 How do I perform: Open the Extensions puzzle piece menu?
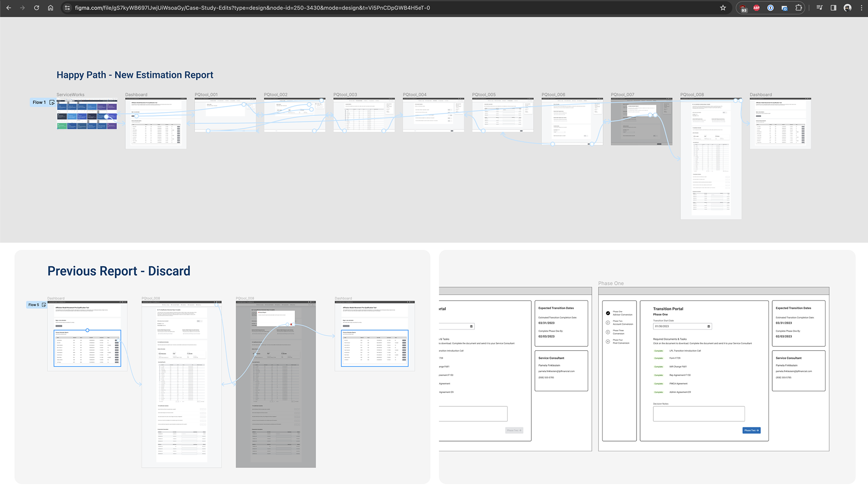pyautogui.click(x=799, y=8)
